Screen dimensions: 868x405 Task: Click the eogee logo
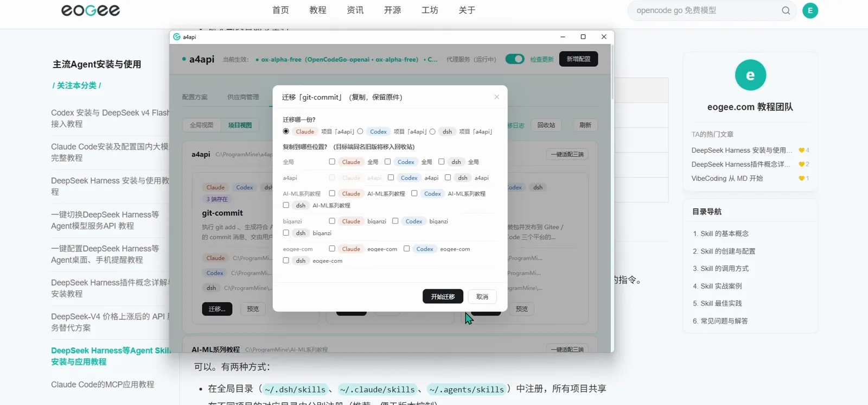[x=91, y=10]
